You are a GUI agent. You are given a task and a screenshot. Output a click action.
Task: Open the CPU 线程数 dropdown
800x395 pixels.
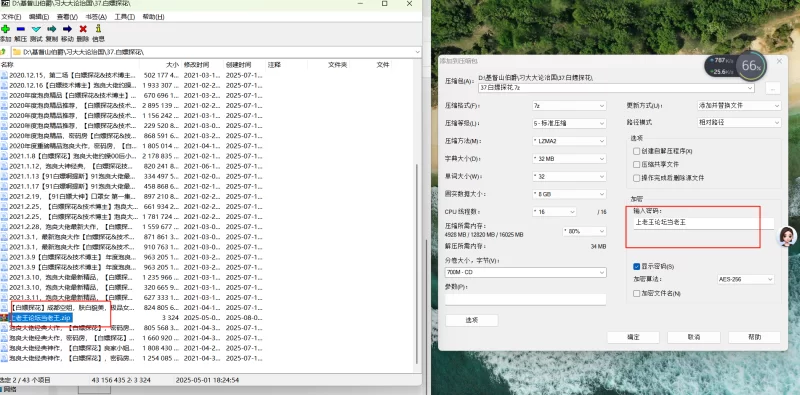tap(554, 212)
